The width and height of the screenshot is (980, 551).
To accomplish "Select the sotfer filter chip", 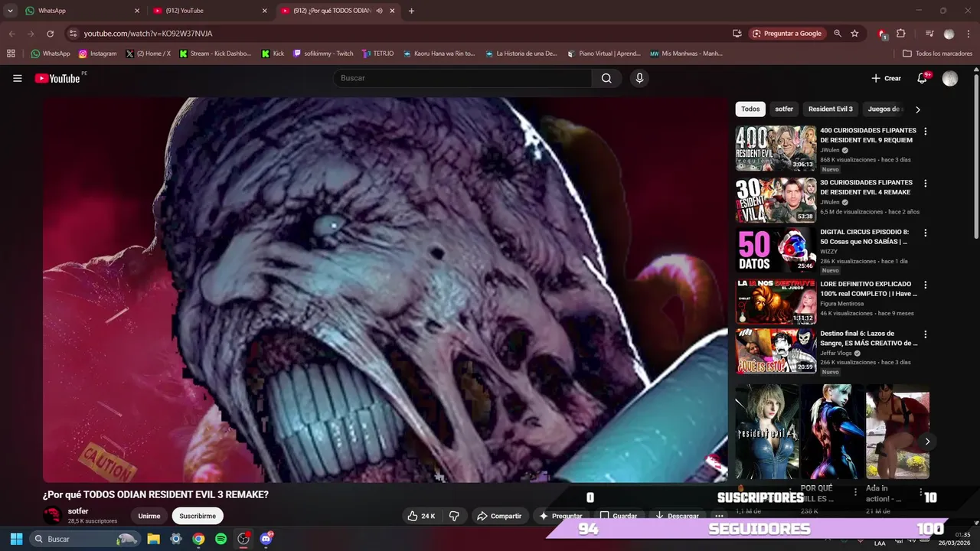I will pyautogui.click(x=784, y=109).
